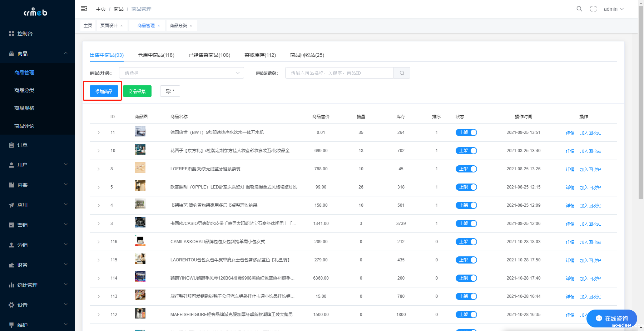The width and height of the screenshot is (644, 331).
Task: Close the 页面设计 tab with its x icon
Action: pos(122,26)
